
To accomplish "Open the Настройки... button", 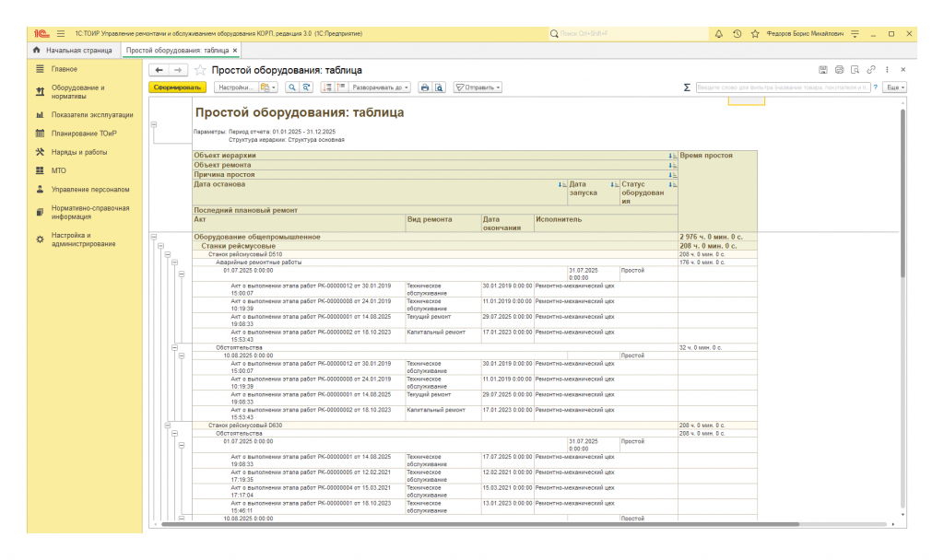I will click(x=235, y=87).
